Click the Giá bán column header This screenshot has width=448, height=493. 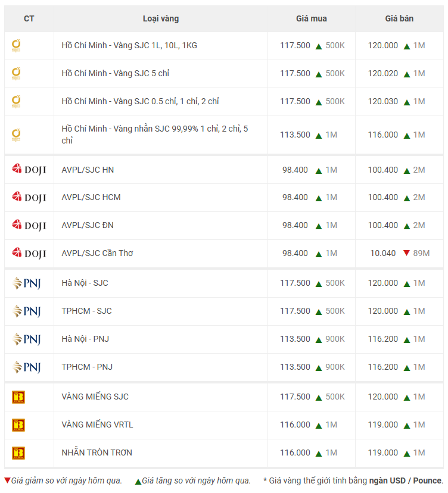[x=399, y=19]
